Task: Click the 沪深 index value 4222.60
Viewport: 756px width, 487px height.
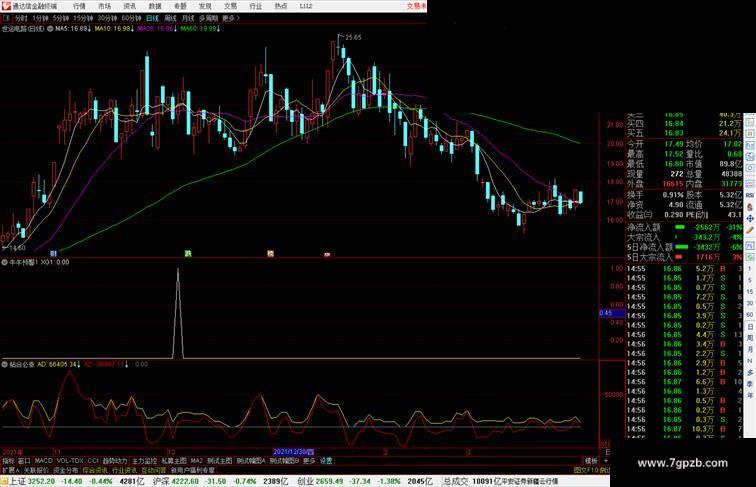Action: [185, 481]
